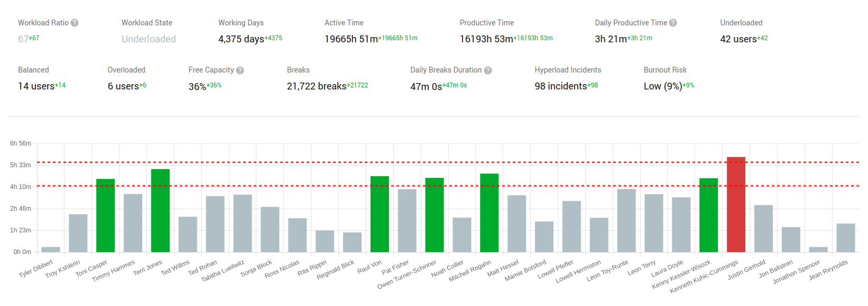Click the Workload Ratio help icon

[x=75, y=23]
